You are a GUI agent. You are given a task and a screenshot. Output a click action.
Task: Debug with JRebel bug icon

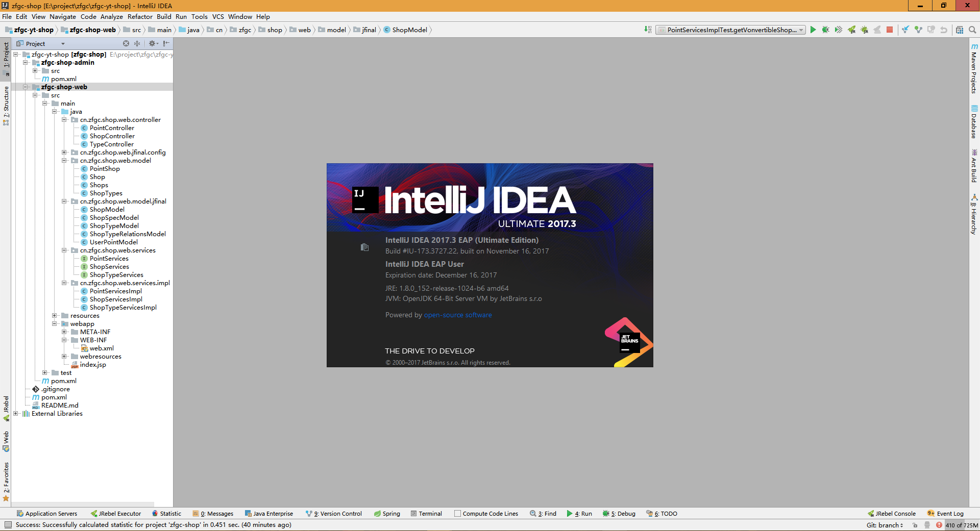click(864, 30)
